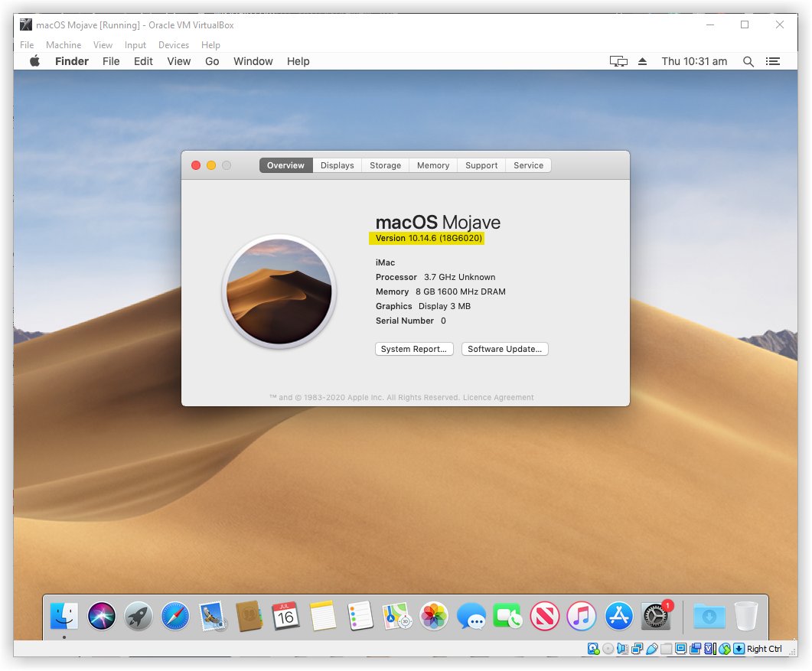The height and width of the screenshot is (671, 812).
Task: Open VirtualBox Machine menu
Action: click(x=64, y=45)
